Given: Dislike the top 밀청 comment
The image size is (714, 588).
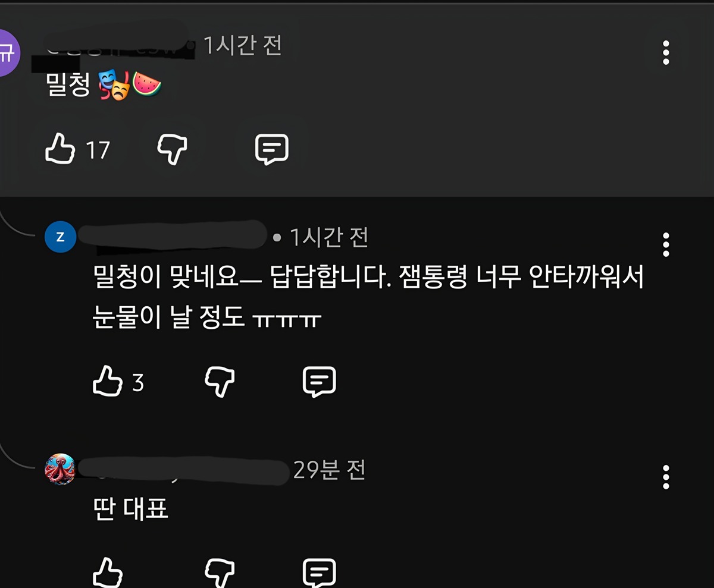Looking at the screenshot, I should [172, 149].
